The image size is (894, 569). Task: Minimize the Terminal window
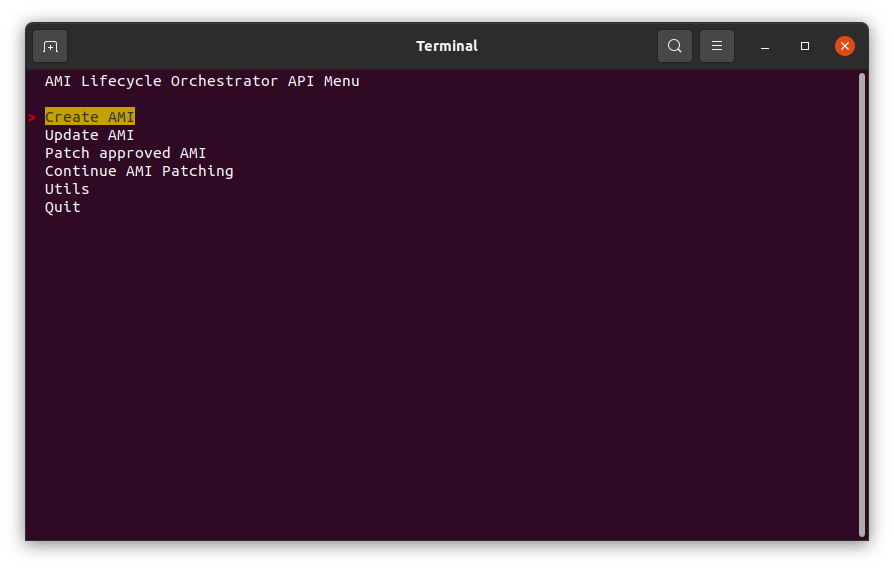point(765,46)
